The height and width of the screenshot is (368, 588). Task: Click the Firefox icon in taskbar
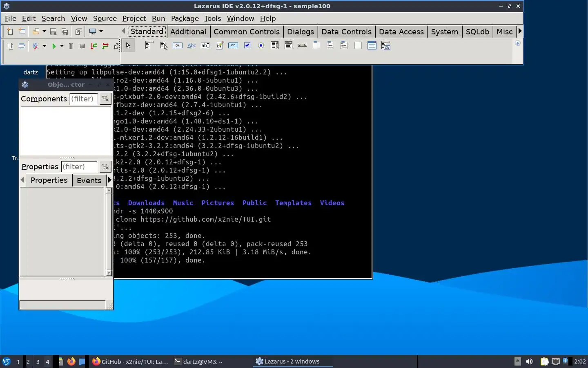pyautogui.click(x=71, y=361)
